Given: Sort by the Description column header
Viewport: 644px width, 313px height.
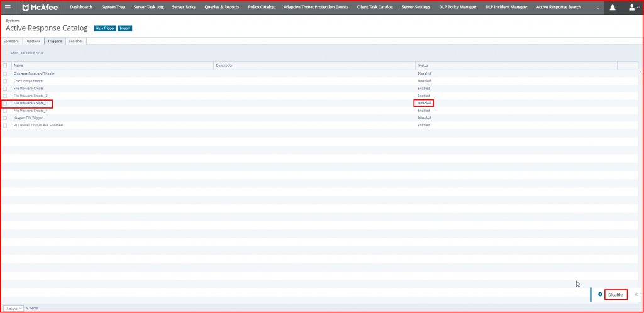Looking at the screenshot, I should 314,65.
